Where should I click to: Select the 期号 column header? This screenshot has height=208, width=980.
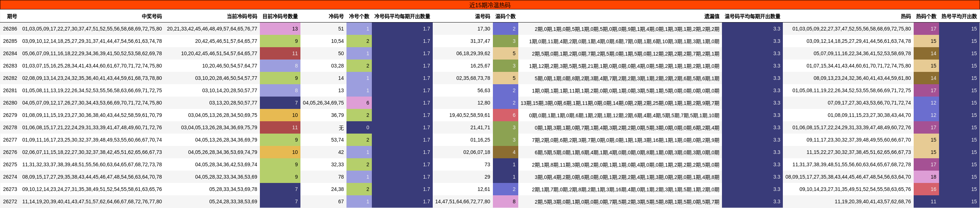coord(12,16)
